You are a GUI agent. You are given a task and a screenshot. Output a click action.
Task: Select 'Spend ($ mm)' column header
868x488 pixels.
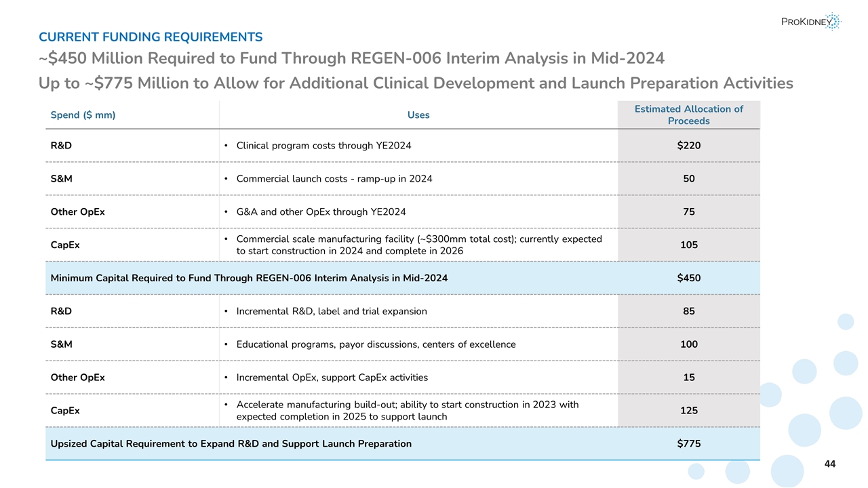point(83,115)
